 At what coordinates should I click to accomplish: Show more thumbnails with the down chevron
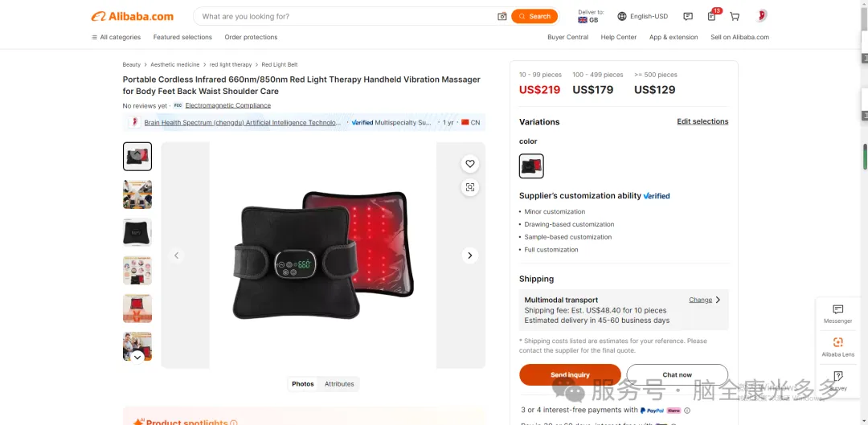[x=137, y=357]
